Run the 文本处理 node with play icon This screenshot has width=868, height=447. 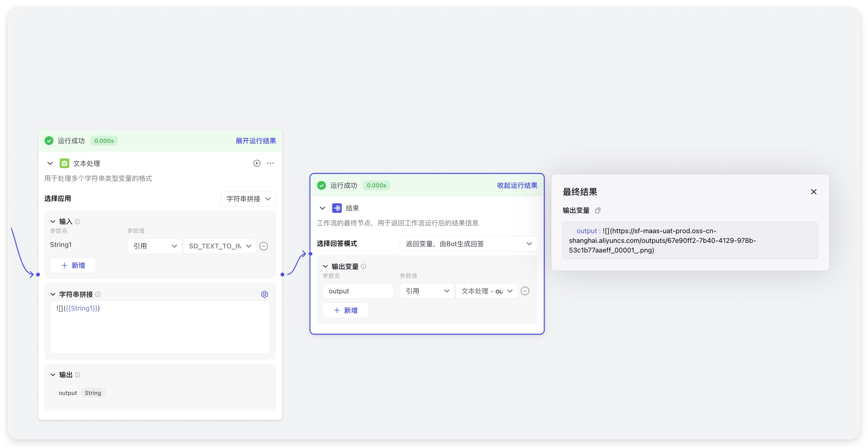(257, 163)
